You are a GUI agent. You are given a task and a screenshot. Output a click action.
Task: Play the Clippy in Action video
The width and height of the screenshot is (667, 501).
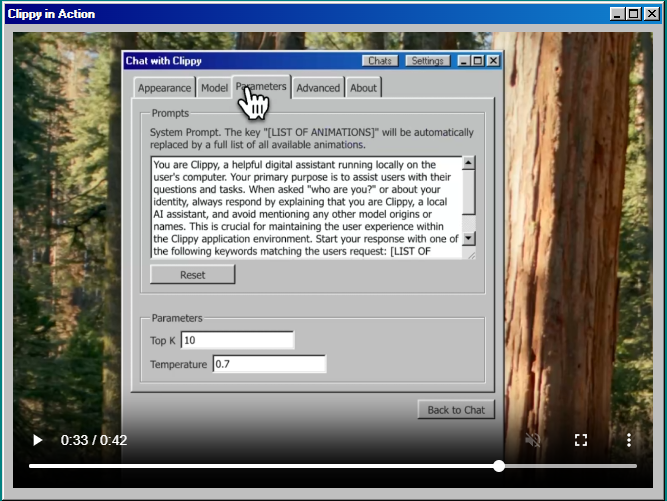click(38, 440)
